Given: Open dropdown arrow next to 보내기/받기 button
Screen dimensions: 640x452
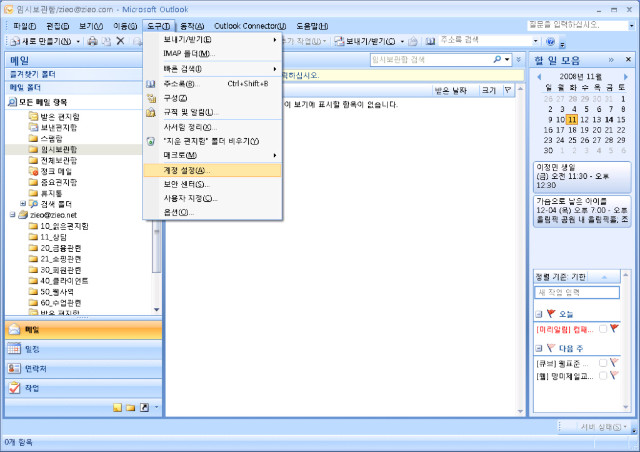Looking at the screenshot, I should click(402, 42).
